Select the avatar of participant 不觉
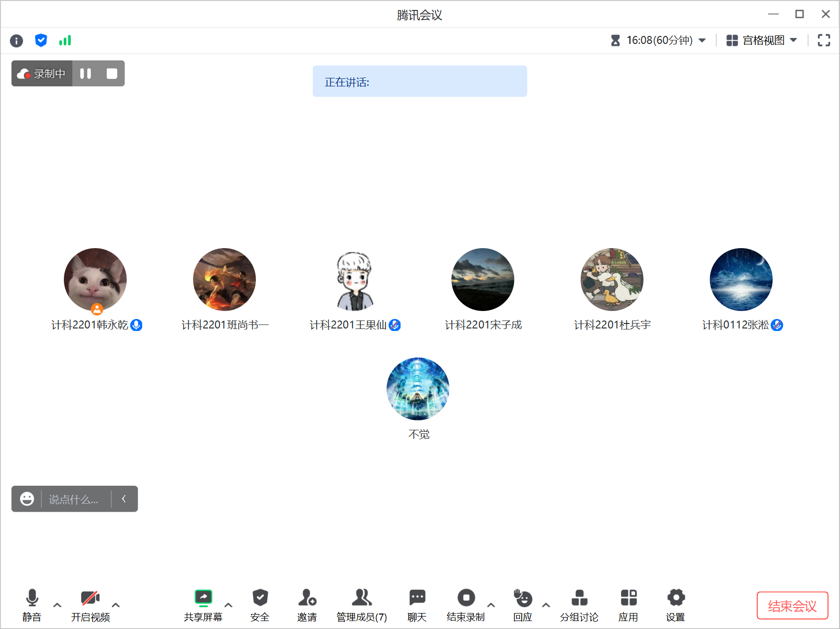Viewport: 840px width, 629px height. pos(418,388)
